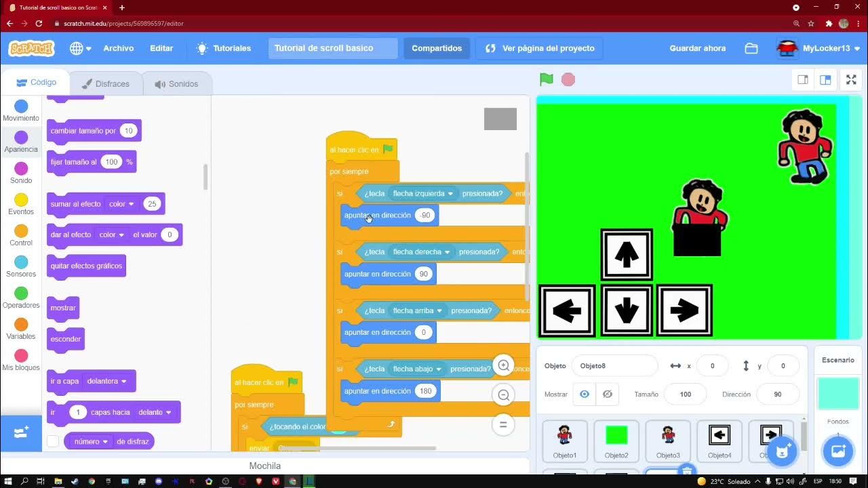This screenshot has width=868, height=488.
Task: Click Ver página del proyecto
Action: [x=540, y=48]
